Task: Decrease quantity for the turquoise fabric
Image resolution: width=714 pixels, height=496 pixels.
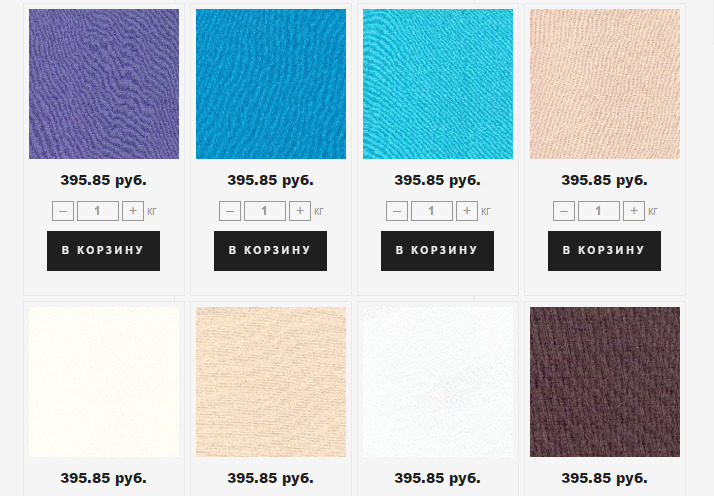Action: tap(397, 211)
